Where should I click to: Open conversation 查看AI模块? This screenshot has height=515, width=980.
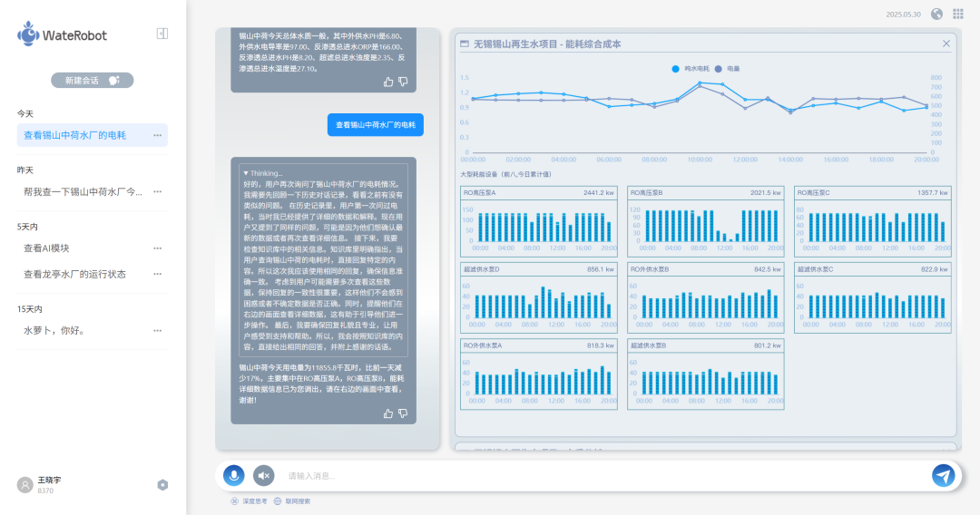[46, 248]
